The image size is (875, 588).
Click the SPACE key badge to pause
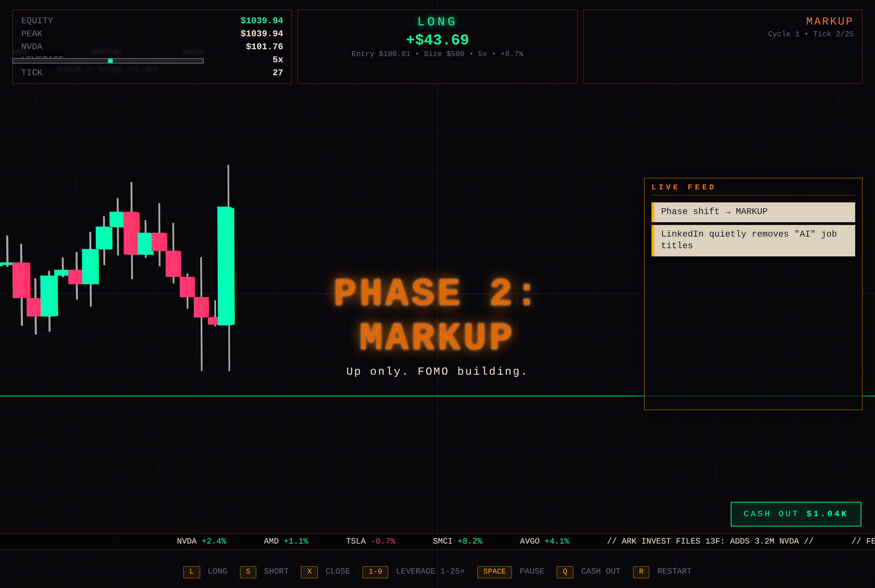coord(494,572)
